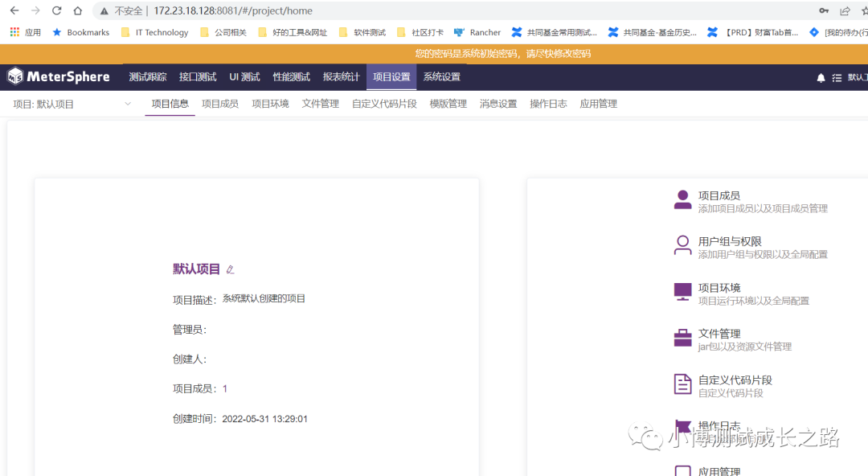The width and height of the screenshot is (868, 476).
Task: Open the Bookmarks star shortcut
Action: pyautogui.click(x=81, y=32)
